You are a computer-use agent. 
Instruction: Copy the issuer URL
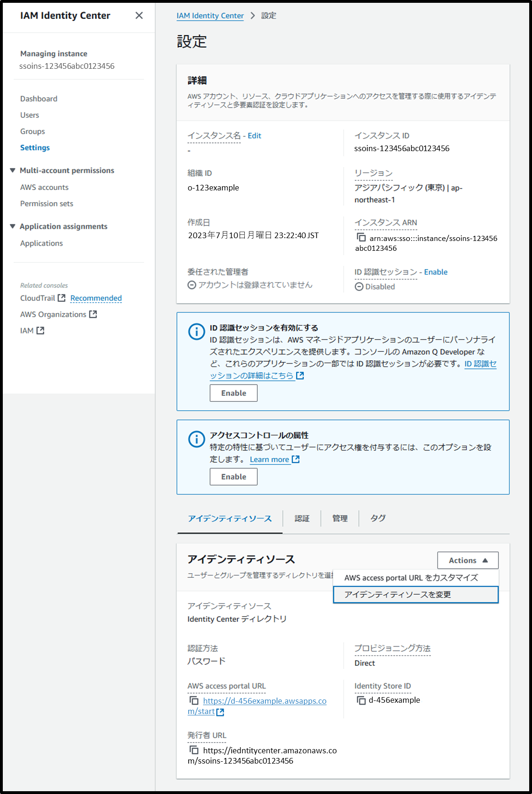[194, 750]
